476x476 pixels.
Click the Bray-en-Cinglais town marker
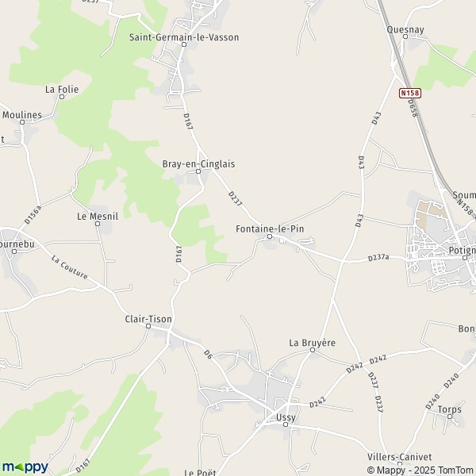point(198,171)
